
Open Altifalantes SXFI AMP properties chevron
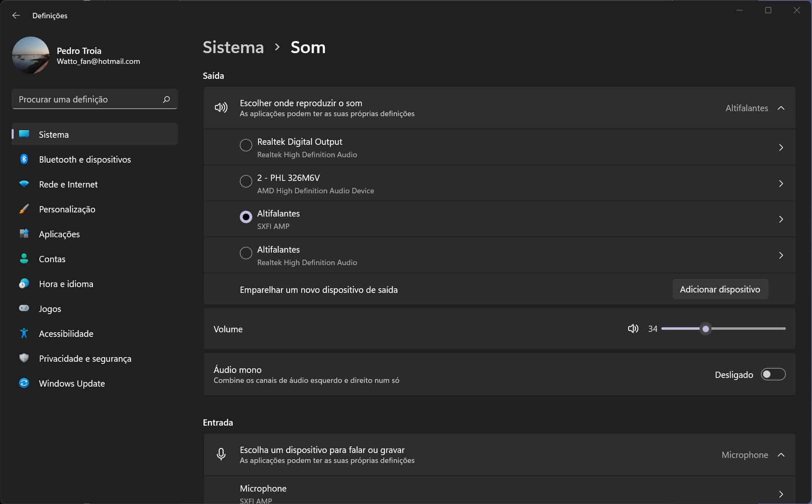tap(781, 219)
